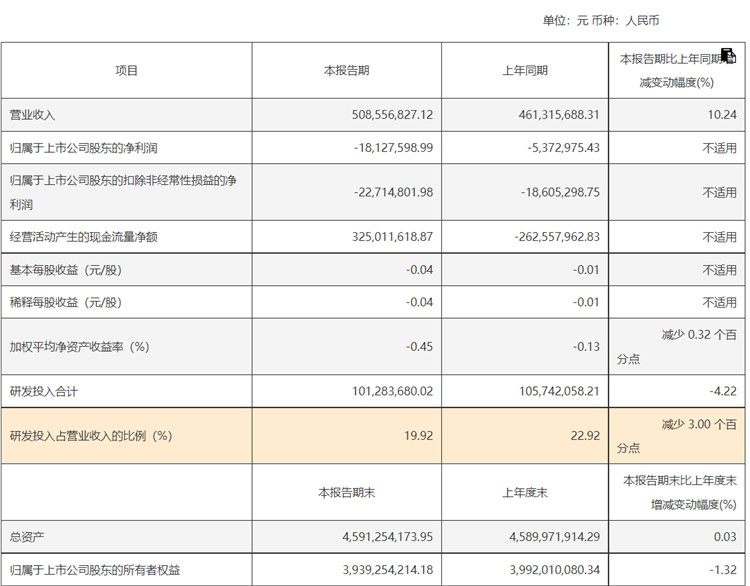Screen dimensions: 750x586
Task: Select value 22.92 in highlighted row
Action: click(x=585, y=436)
